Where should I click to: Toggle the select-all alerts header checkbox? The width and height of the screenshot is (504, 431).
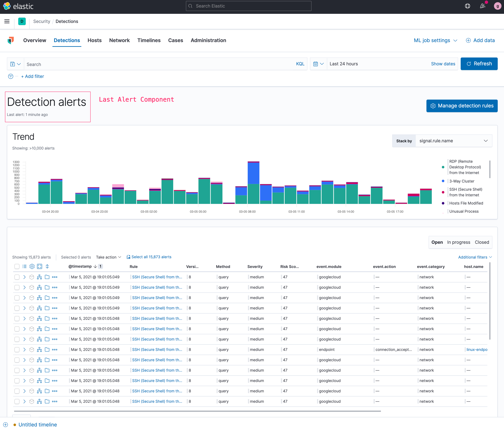(17, 267)
